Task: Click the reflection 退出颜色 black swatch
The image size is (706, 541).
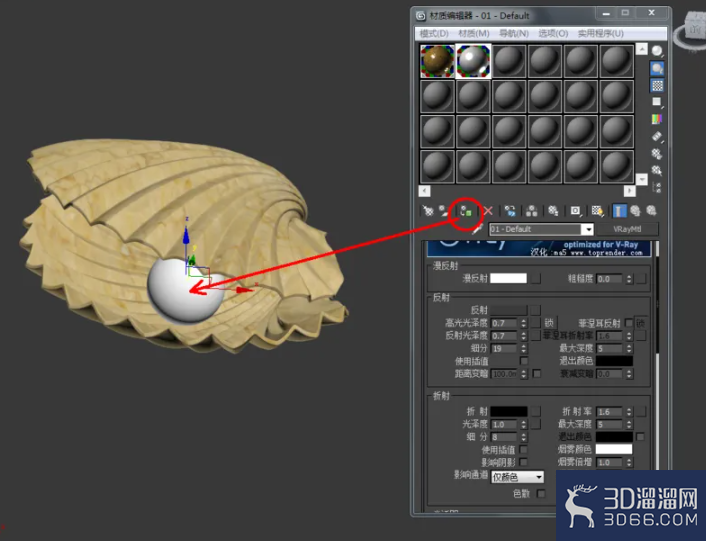Action: point(614,361)
